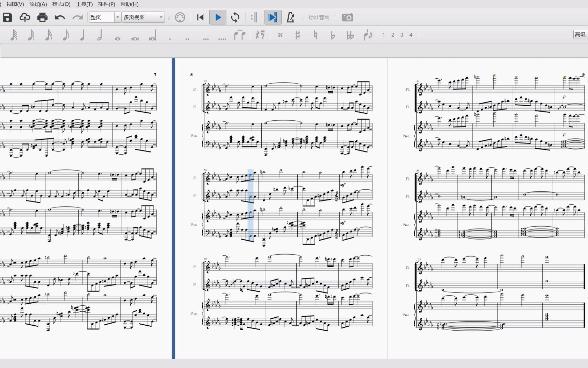Add a quadruple augmentation dot

[222, 39]
